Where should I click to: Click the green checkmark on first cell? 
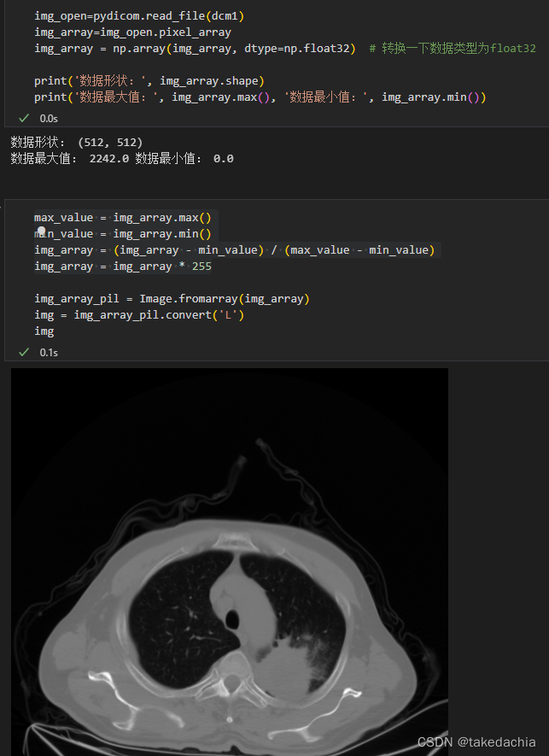[x=24, y=118]
